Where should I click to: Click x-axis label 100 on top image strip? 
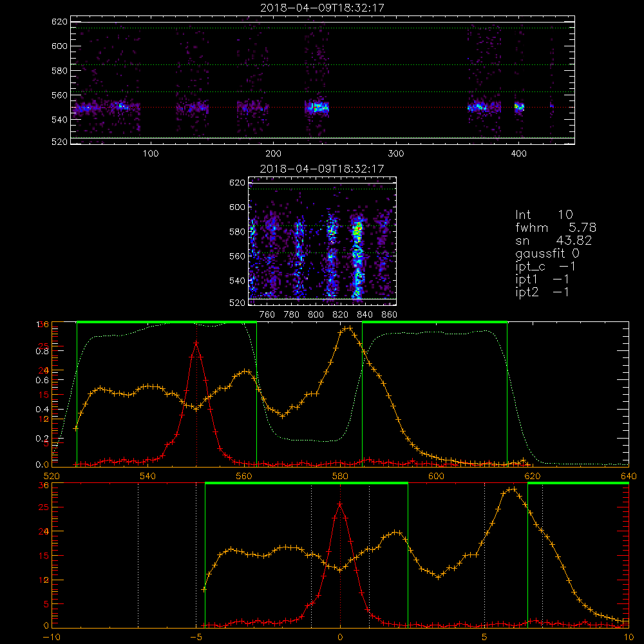pyautogui.click(x=150, y=154)
